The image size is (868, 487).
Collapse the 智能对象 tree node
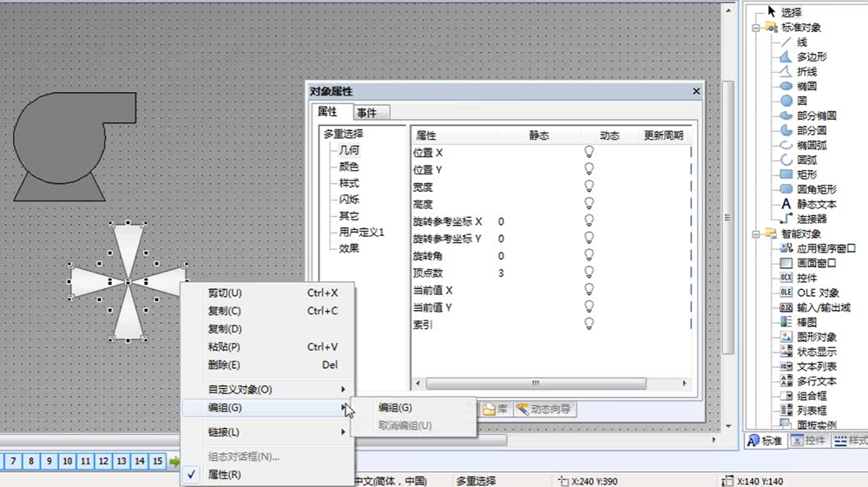tap(756, 234)
